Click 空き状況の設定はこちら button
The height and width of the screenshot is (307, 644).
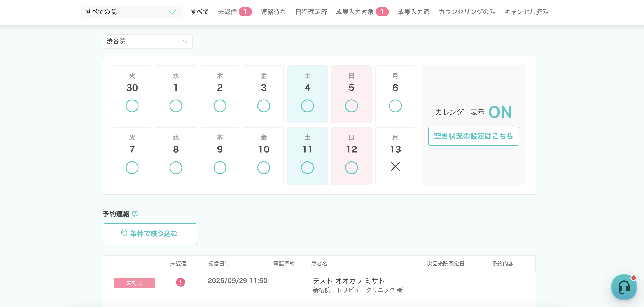tap(473, 136)
